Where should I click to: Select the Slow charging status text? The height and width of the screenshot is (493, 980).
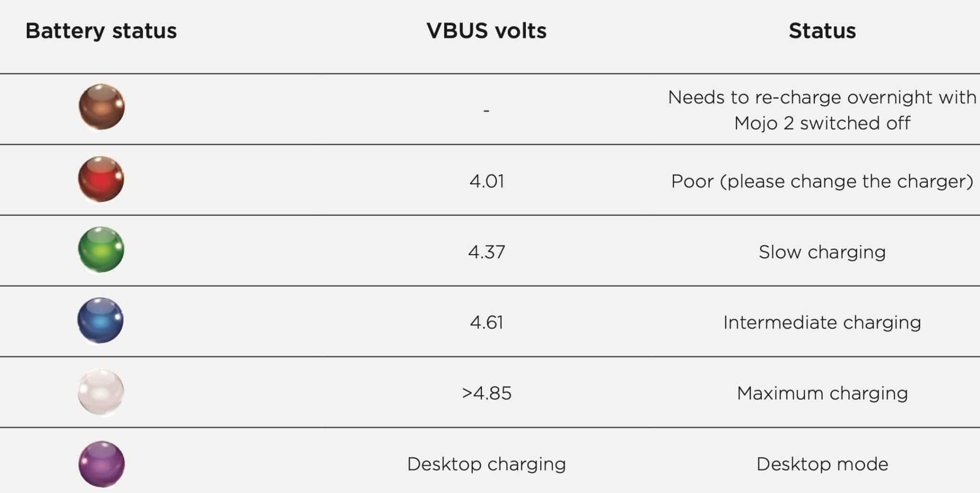point(822,252)
